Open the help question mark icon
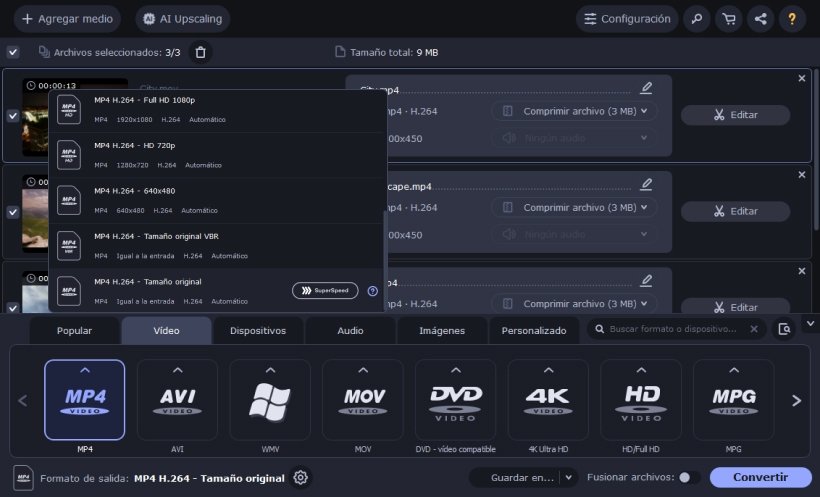Screen dimensions: 820x497 (x=792, y=19)
